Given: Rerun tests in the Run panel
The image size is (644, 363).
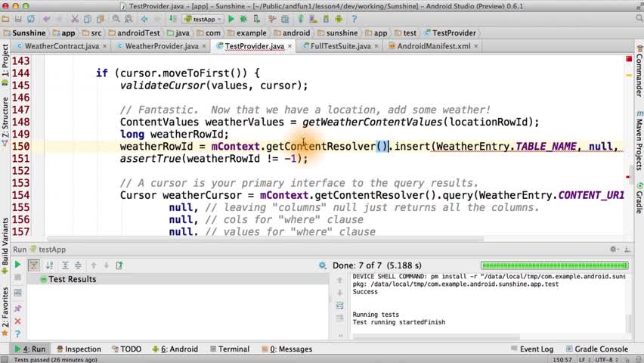Looking at the screenshot, I should pos(17,265).
